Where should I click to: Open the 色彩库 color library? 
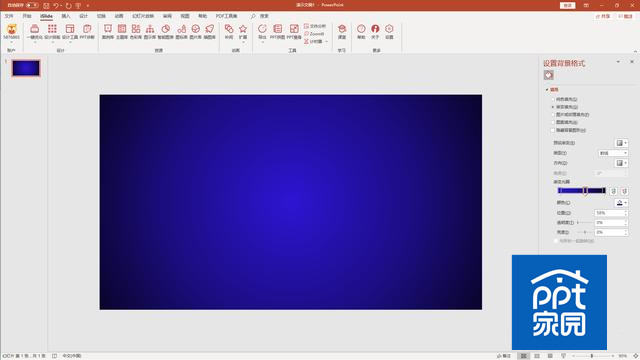[136, 31]
